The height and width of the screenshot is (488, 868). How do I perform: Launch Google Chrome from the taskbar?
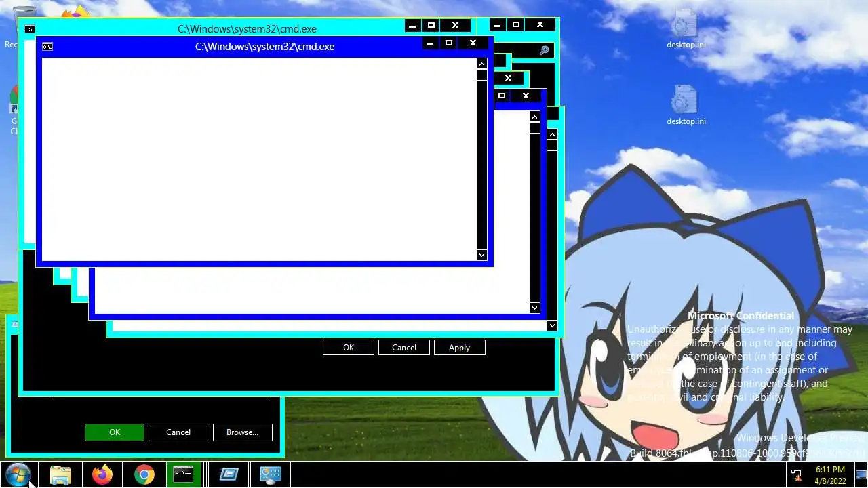144,474
